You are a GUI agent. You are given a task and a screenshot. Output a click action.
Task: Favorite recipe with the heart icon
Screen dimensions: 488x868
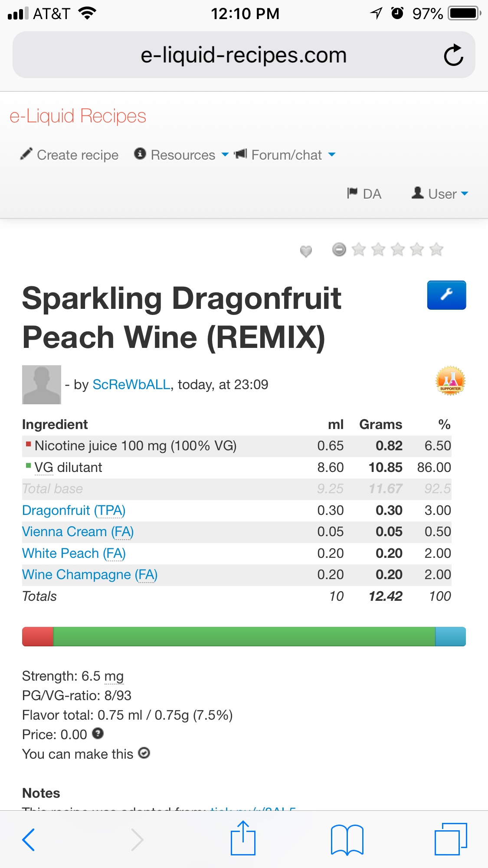pos(306,251)
